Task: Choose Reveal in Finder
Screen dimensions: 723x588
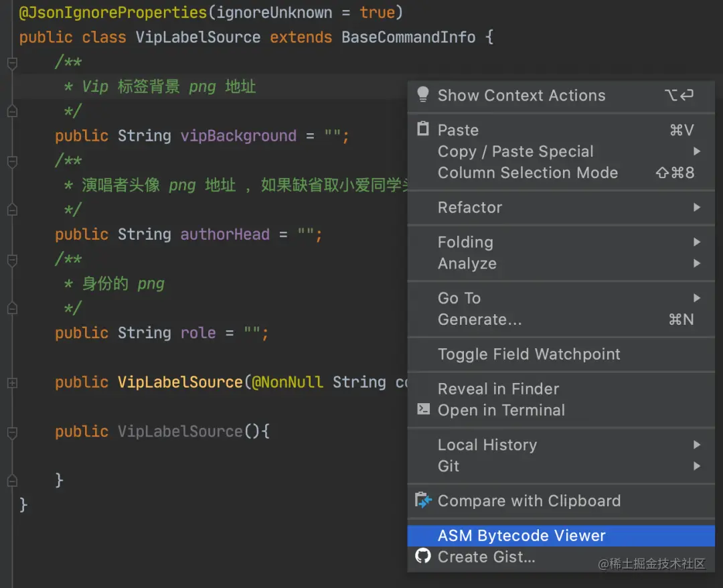Action: (x=561, y=389)
